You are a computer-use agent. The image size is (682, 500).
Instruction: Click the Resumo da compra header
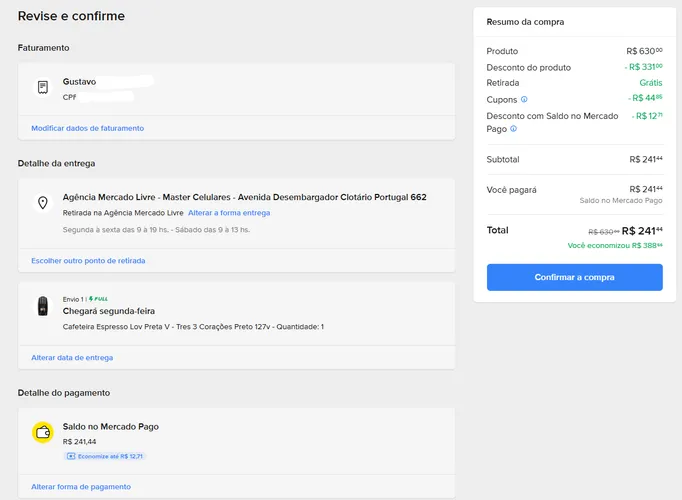coord(525,22)
